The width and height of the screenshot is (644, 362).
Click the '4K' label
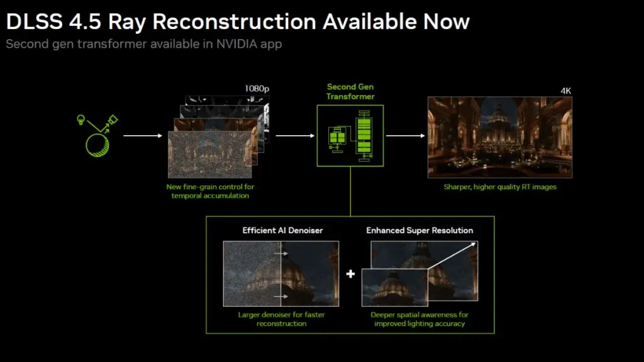click(x=566, y=90)
